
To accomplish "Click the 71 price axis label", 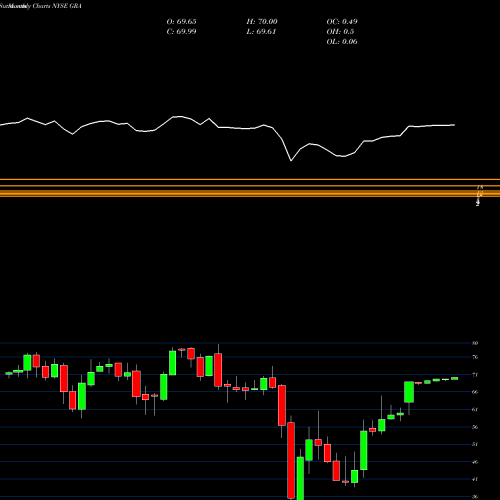I will (x=475, y=375).
